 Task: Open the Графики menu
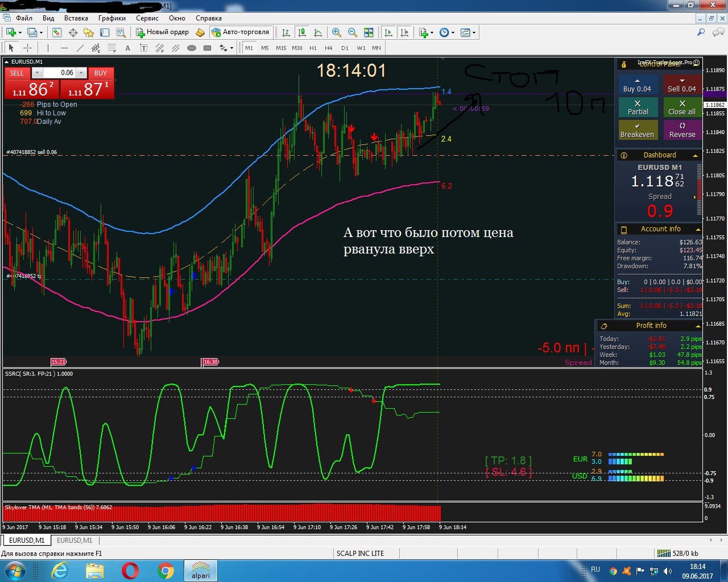[111, 18]
